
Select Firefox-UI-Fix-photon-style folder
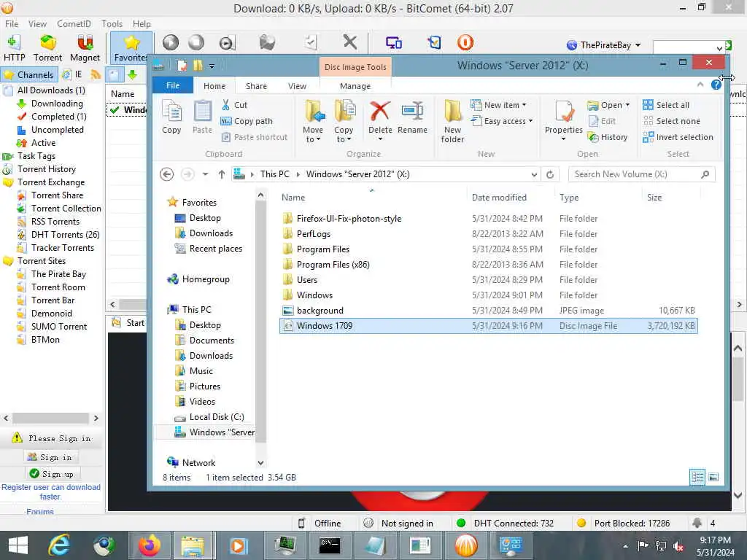[488, 219]
